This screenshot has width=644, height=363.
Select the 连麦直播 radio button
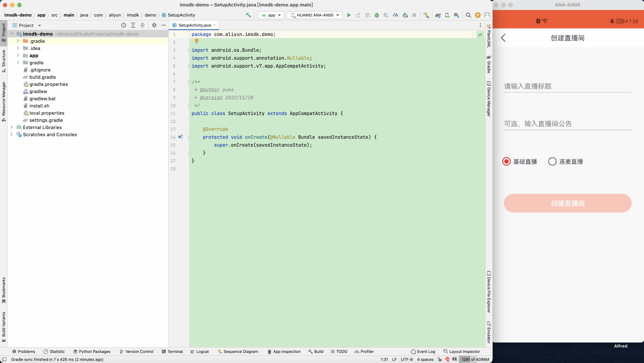click(552, 162)
